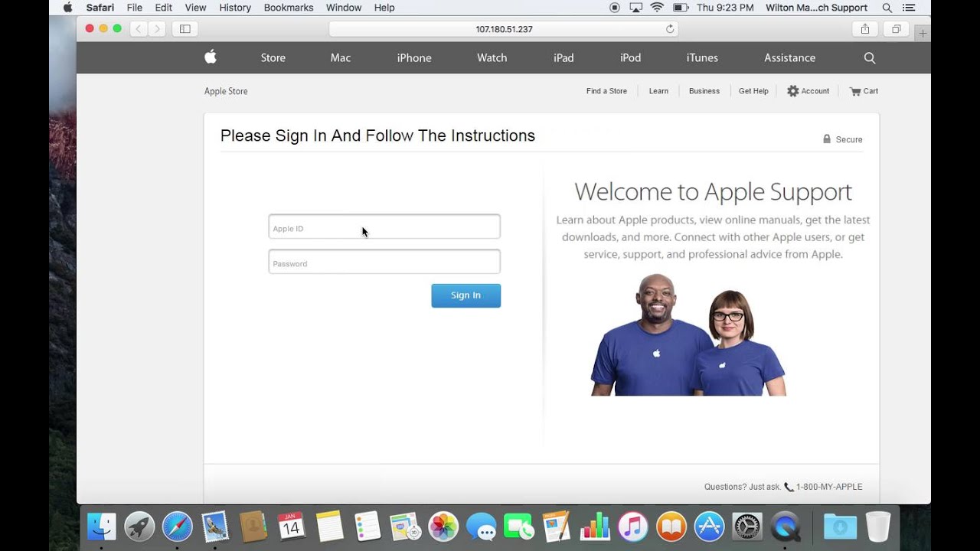The image size is (980, 551).
Task: Open Reminders in the dock
Action: coord(367,527)
